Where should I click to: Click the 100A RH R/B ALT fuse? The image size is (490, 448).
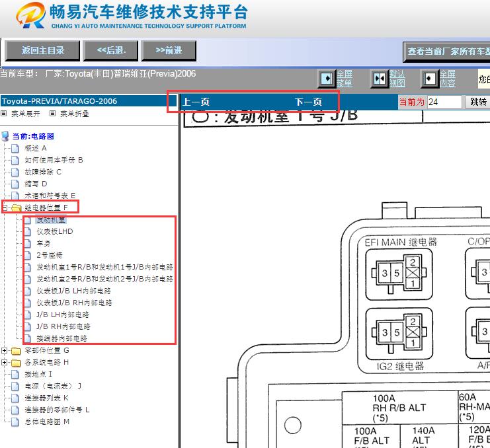pos(400,408)
